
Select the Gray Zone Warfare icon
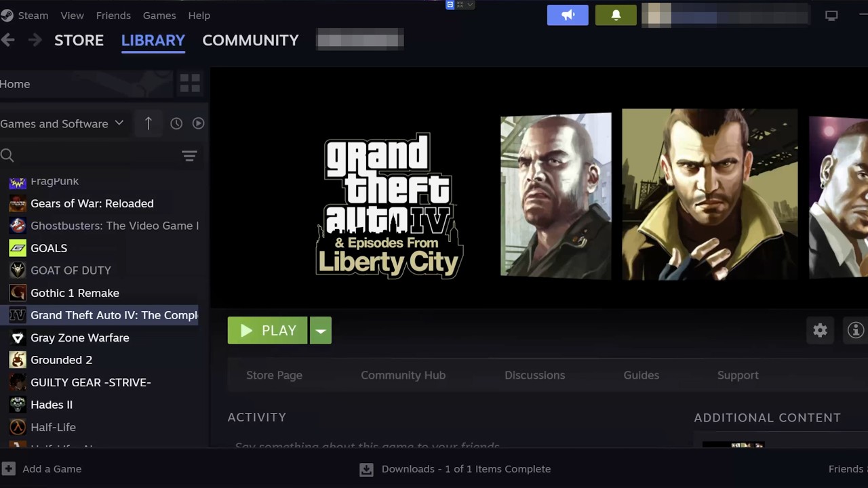pyautogui.click(x=18, y=338)
